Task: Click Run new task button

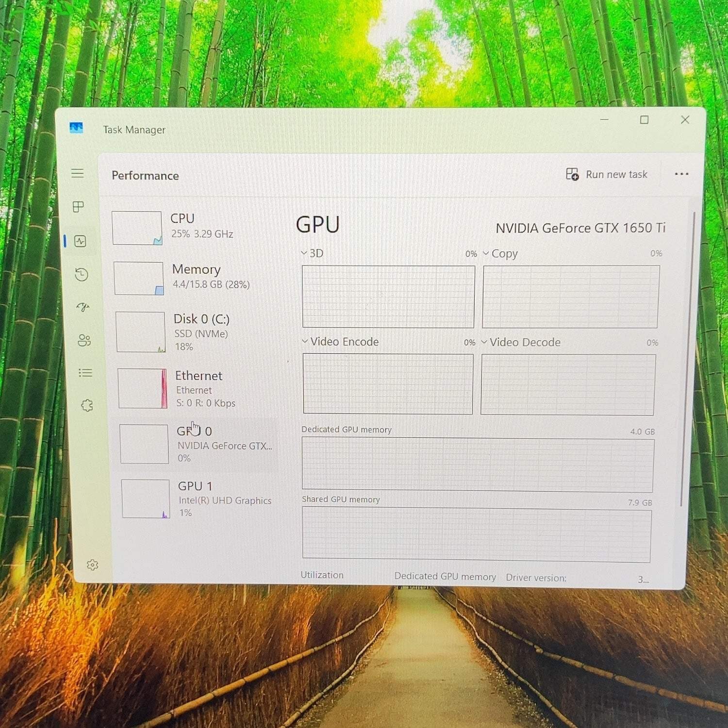Action: [x=607, y=174]
